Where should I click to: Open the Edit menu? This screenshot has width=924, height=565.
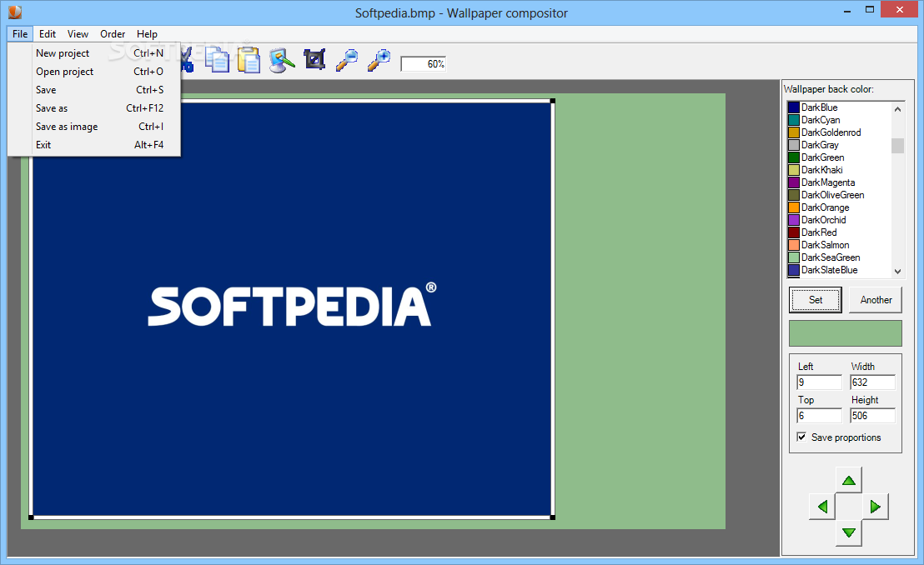[x=48, y=33]
